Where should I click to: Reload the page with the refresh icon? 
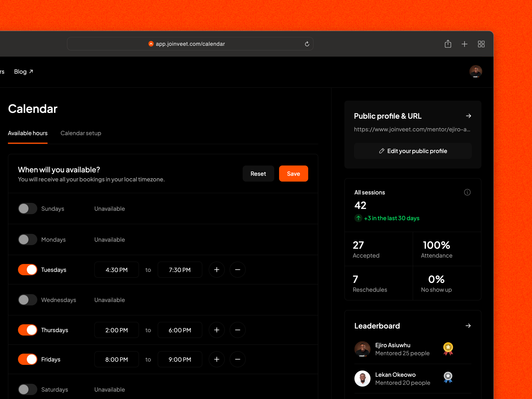click(x=307, y=44)
